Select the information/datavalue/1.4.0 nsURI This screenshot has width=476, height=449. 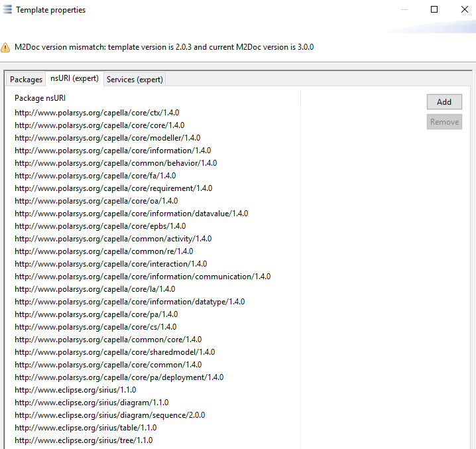131,214
